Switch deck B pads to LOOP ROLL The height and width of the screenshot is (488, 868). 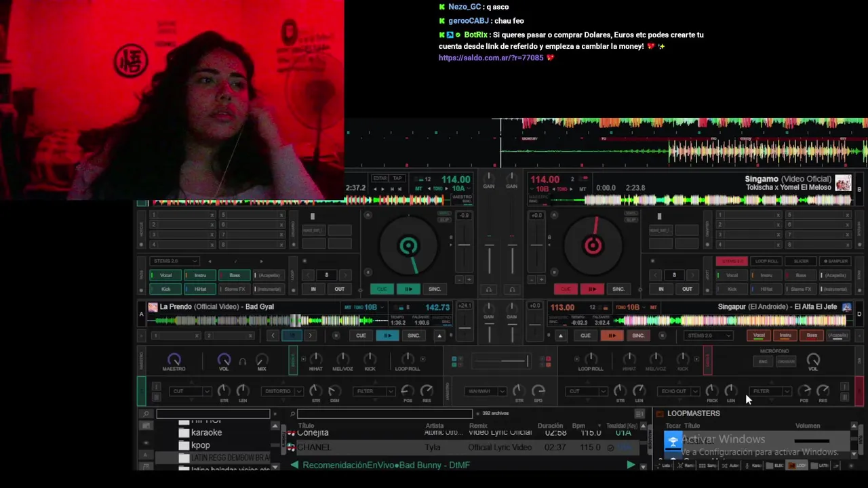[x=767, y=261]
